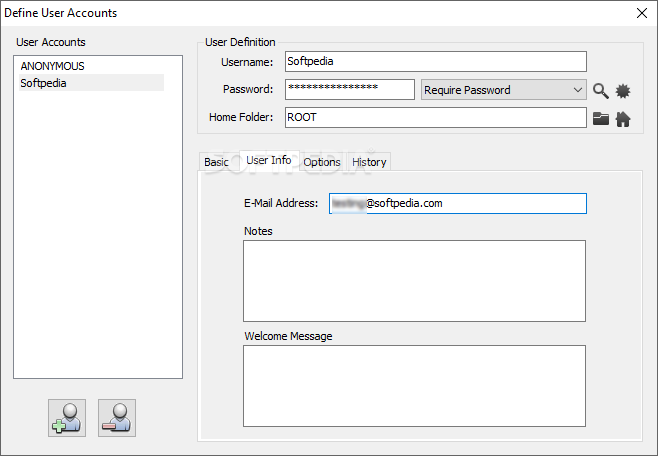Click the Username field
Image resolution: width=658 pixels, height=456 pixels.
(x=436, y=61)
